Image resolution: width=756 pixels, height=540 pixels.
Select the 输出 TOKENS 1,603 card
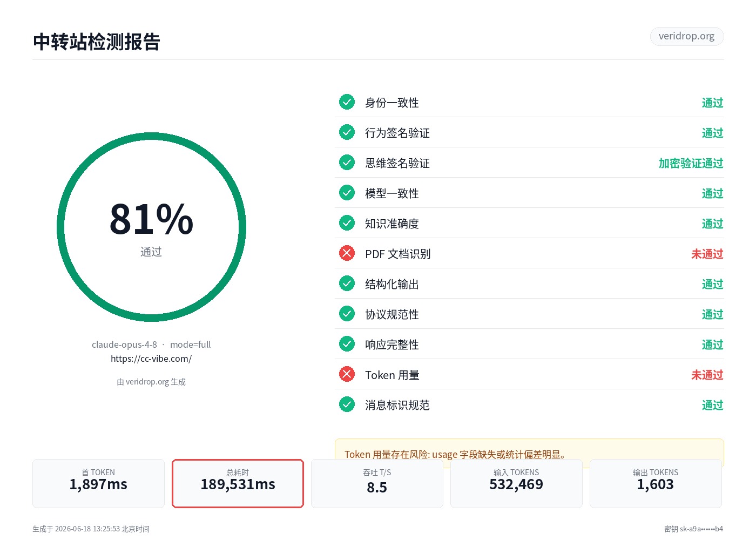pos(656,483)
